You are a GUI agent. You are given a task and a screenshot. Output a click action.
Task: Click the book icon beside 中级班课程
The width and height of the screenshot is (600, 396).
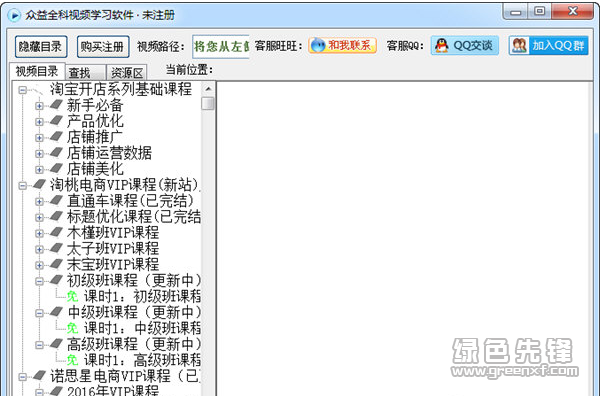(x=56, y=311)
